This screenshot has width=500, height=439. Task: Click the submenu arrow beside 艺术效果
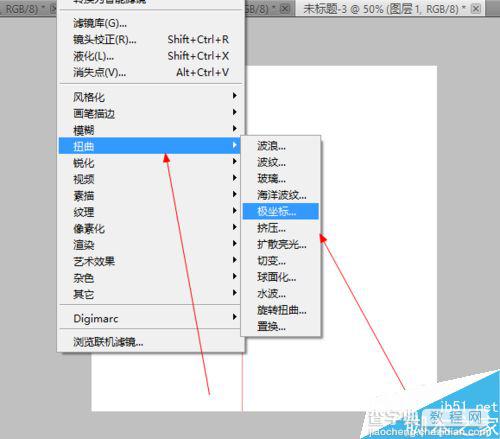point(235,260)
